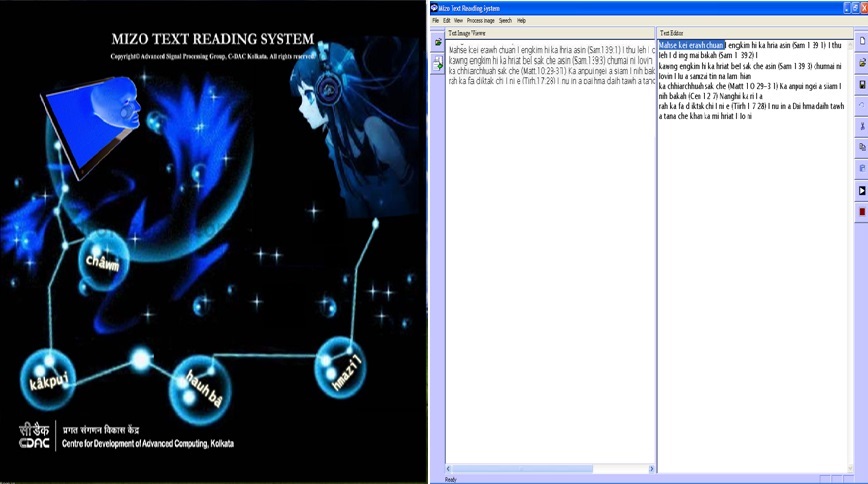Click the Open file icon in right toolbar
Screen dimensions: 868x484
point(861,63)
